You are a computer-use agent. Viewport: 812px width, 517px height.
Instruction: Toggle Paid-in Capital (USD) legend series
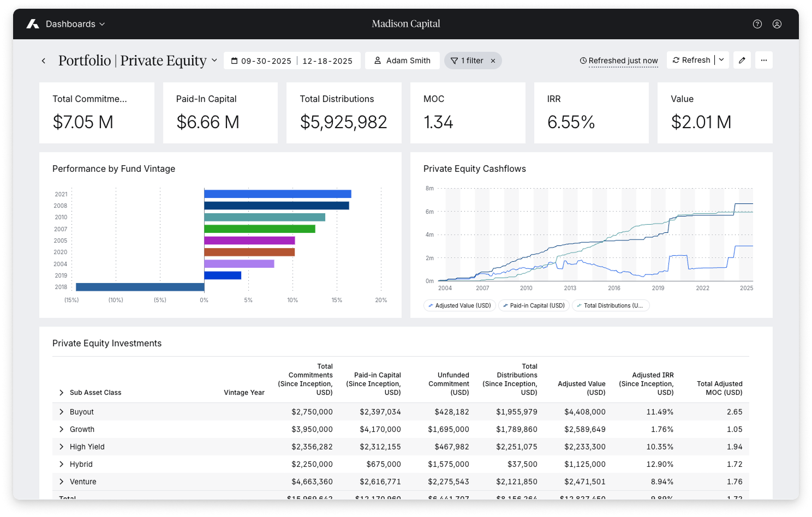point(534,305)
